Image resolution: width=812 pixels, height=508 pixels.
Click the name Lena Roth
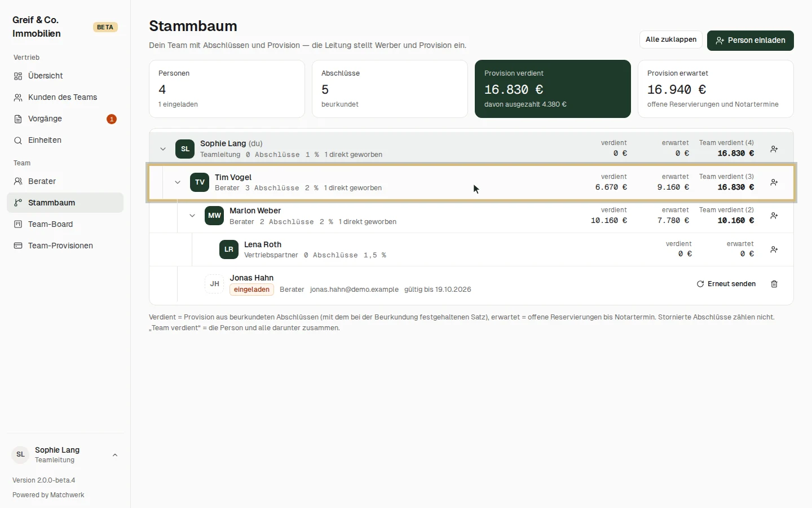coord(263,244)
